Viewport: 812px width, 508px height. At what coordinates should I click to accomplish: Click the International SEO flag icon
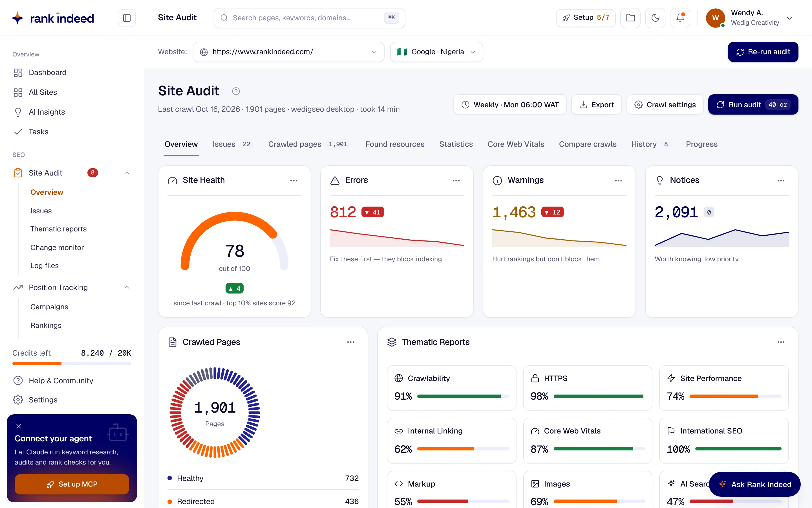click(x=671, y=431)
